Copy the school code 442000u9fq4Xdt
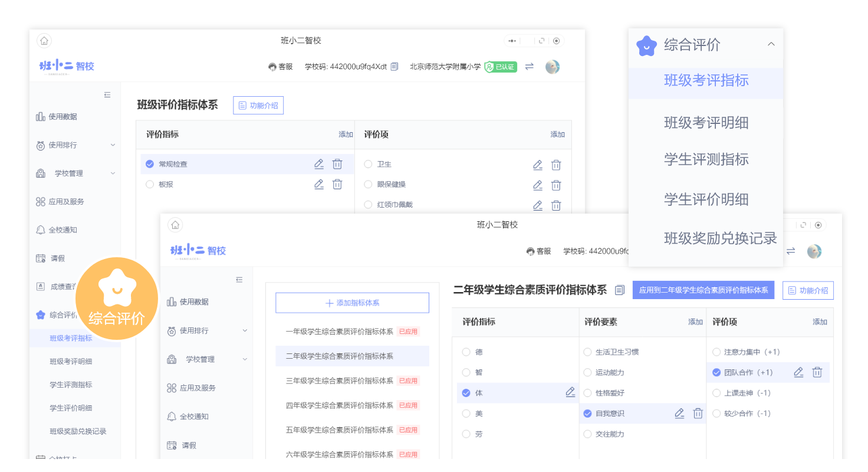Screen dimensions: 868x472 (x=394, y=67)
